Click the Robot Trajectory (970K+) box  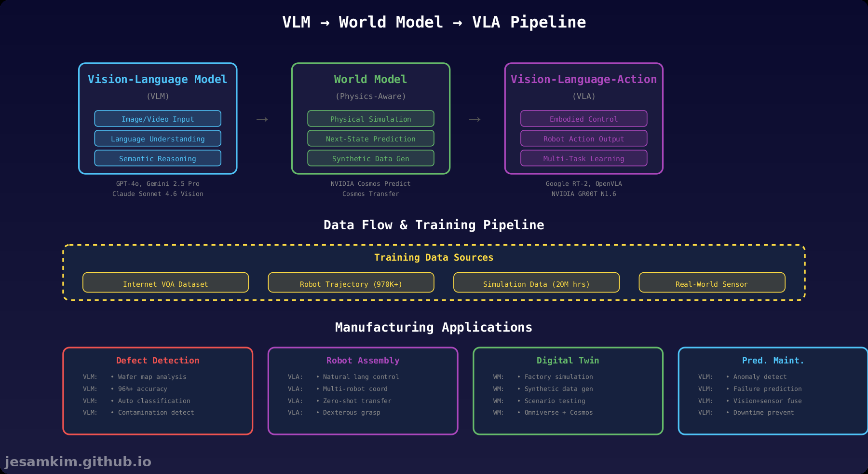coord(351,283)
